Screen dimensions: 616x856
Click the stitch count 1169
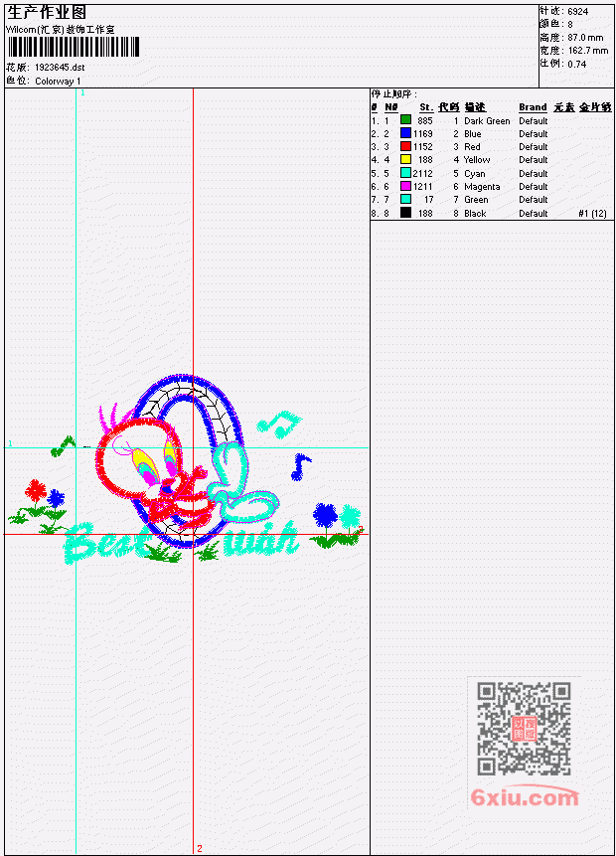[423, 134]
